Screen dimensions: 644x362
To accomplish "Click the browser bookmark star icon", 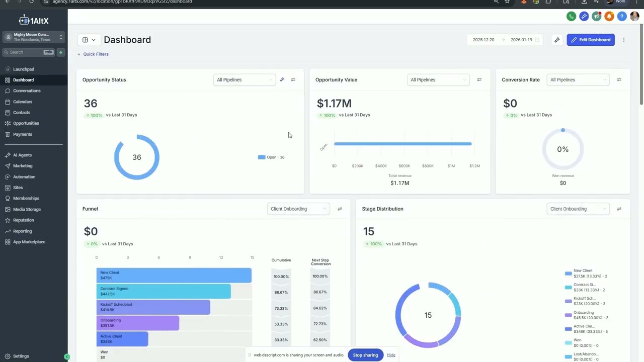I will (507, 2).
